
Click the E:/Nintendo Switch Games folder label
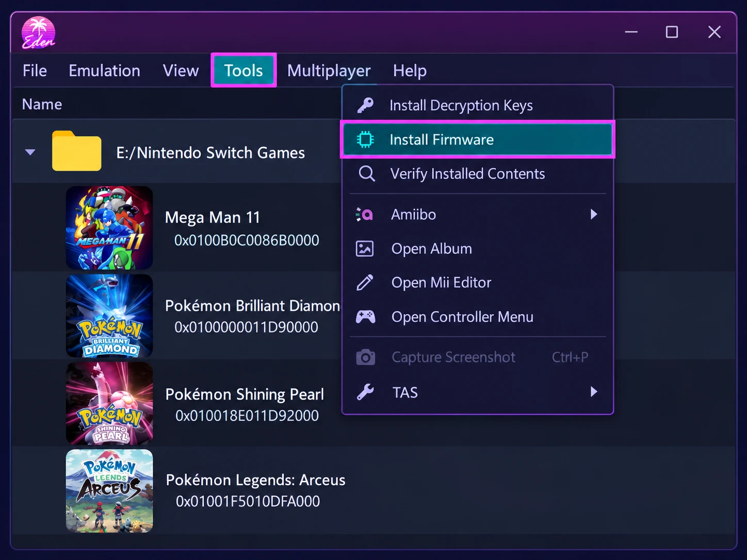210,153
